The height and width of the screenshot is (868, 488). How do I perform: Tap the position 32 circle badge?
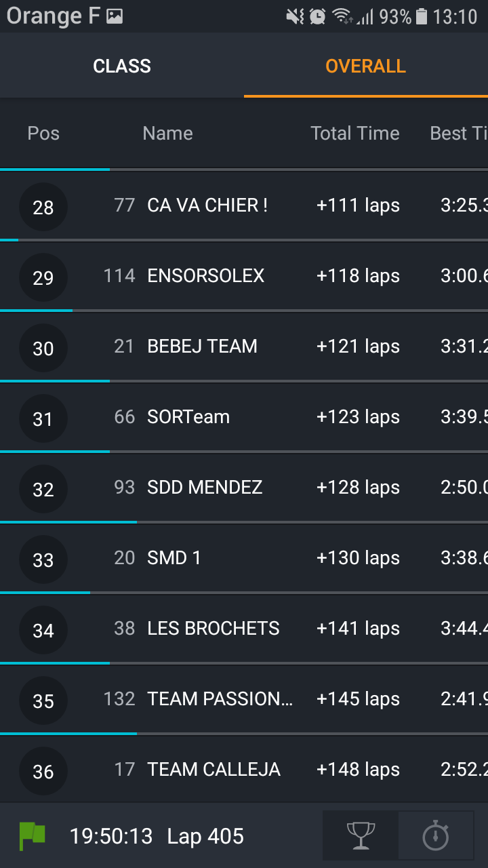tap(43, 489)
